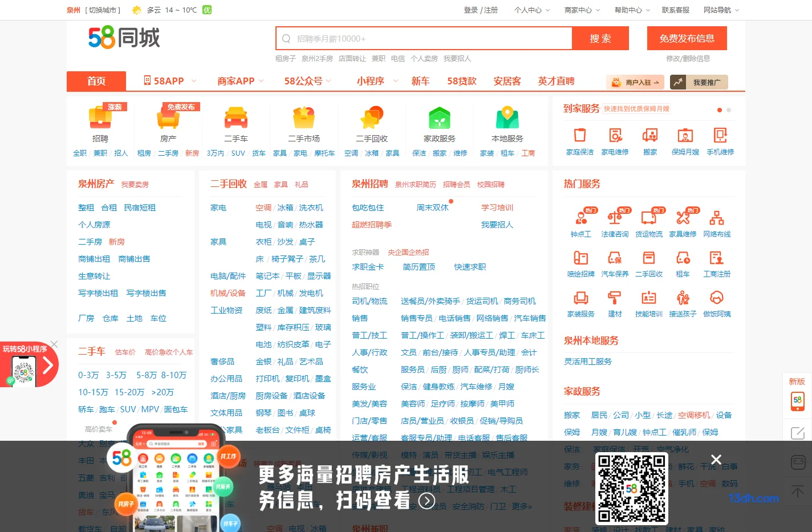Focus the search input field
Image resolution: width=812 pixels, height=532 pixels.
424,38
